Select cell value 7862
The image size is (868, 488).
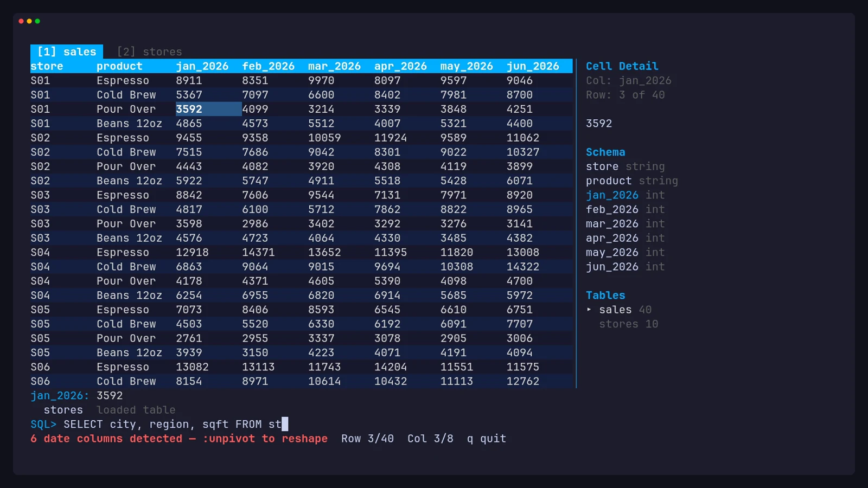[x=387, y=209]
